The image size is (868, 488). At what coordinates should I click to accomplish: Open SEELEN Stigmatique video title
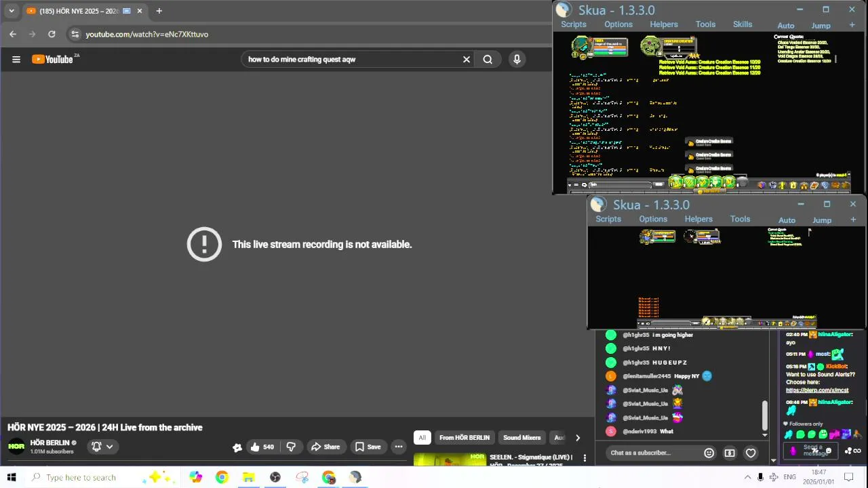click(x=531, y=461)
